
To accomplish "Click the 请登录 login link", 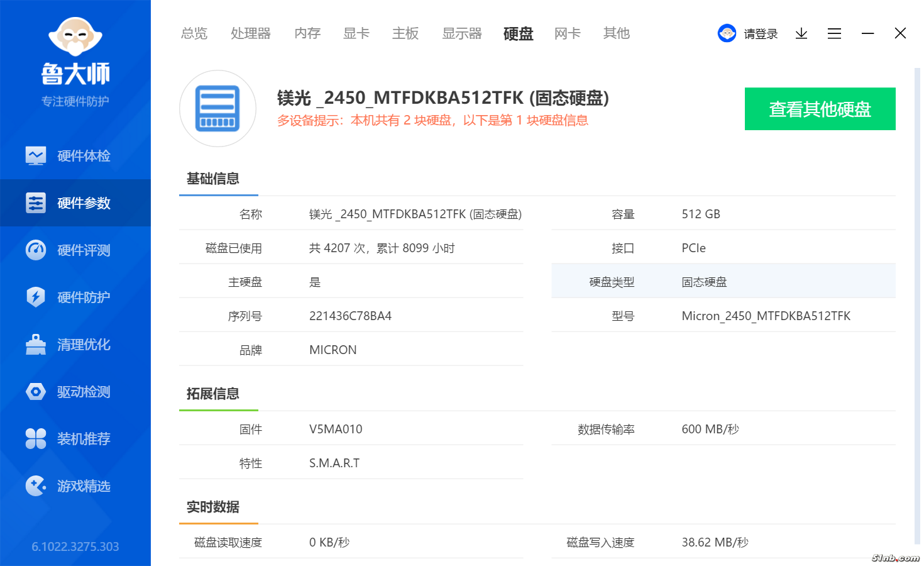I will tap(761, 34).
